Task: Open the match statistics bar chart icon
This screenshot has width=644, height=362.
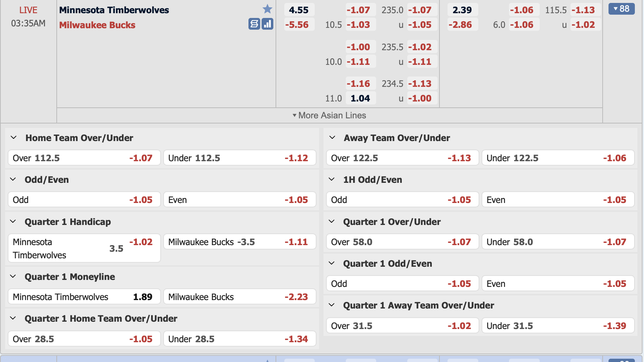Action: point(267,24)
